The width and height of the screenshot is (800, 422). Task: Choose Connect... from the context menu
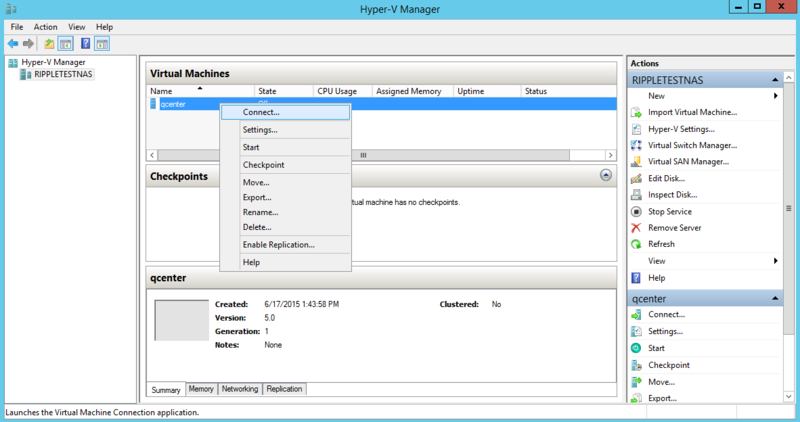click(285, 112)
